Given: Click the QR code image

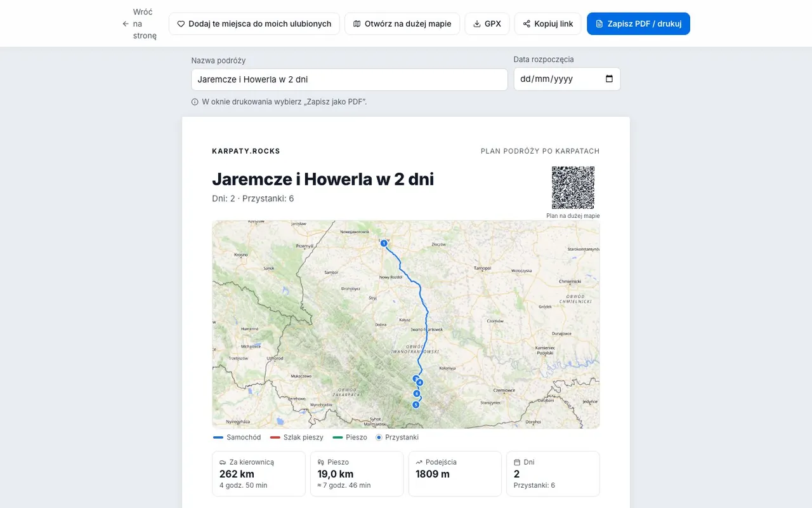Looking at the screenshot, I should pos(573,188).
